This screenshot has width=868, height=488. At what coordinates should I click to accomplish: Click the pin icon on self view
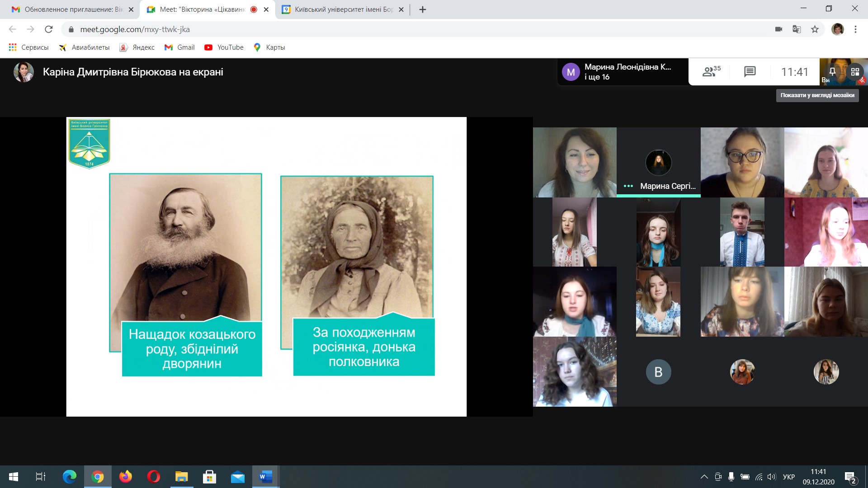click(x=832, y=71)
